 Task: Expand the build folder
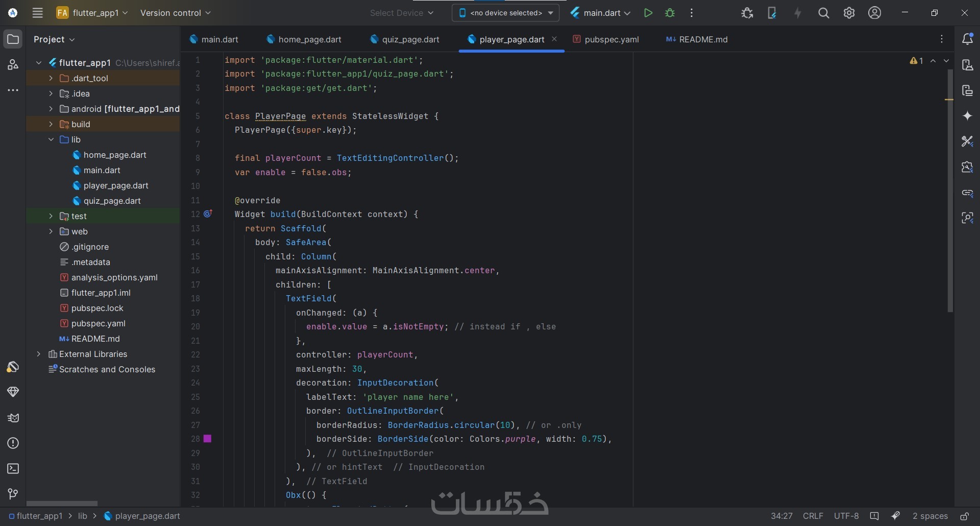click(x=51, y=124)
